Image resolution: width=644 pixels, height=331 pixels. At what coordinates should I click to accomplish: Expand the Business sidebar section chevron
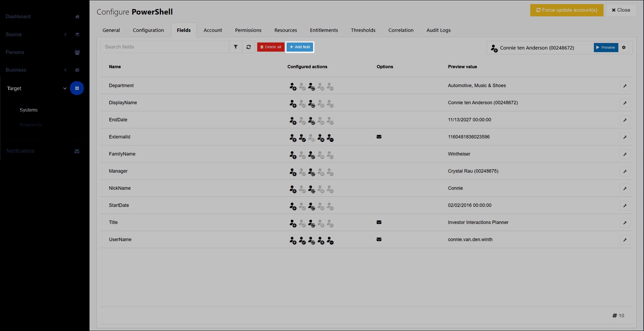[65, 70]
